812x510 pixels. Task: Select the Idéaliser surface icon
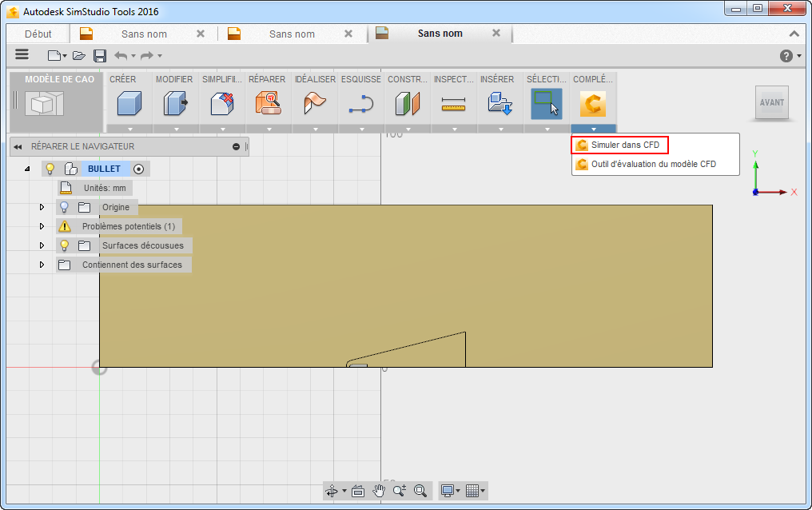[x=315, y=103]
